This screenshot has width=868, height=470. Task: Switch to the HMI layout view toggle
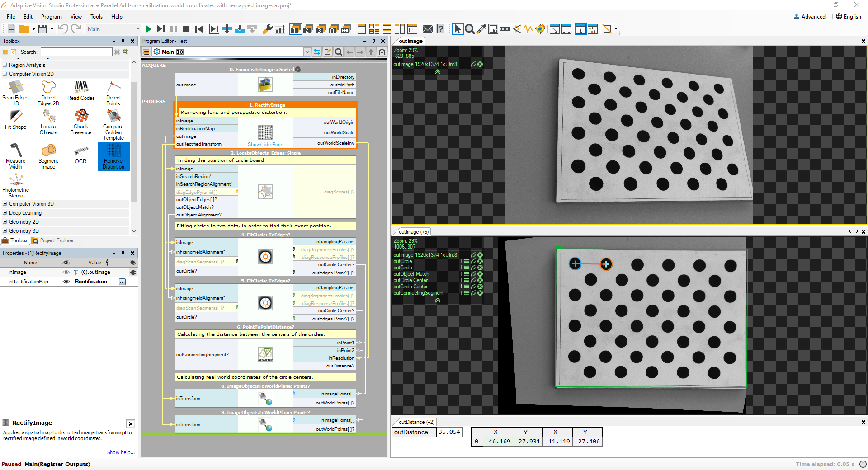coord(412,29)
